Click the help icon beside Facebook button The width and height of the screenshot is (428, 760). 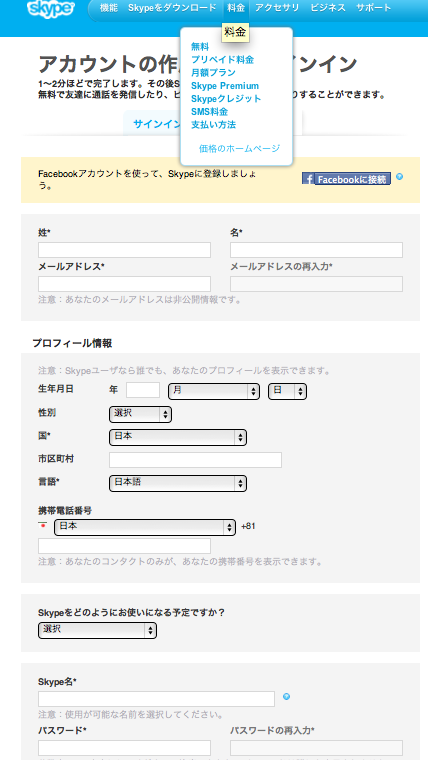point(399,177)
